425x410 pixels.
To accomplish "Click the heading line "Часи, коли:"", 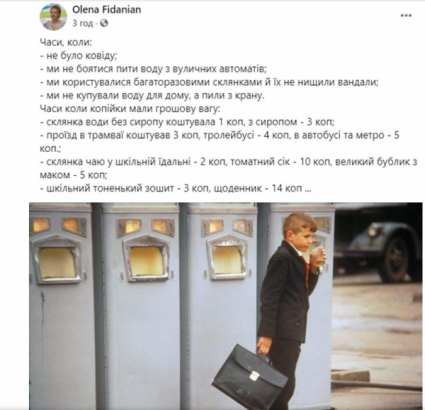I will (x=66, y=42).
